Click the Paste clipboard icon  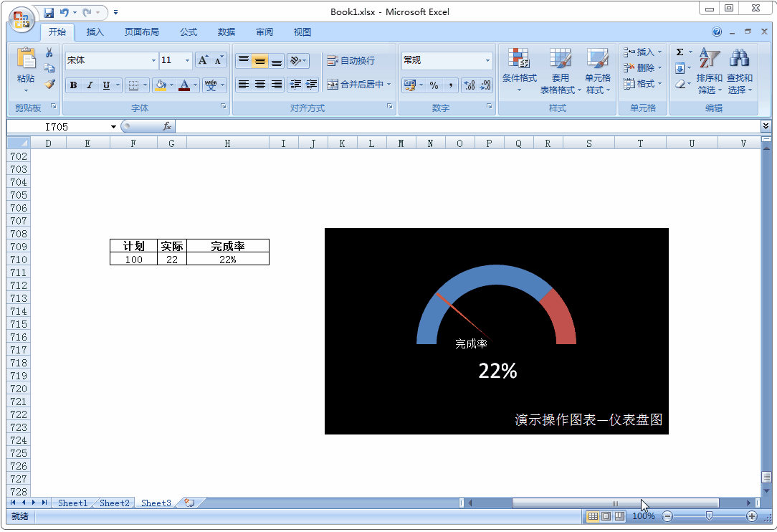[x=26, y=58]
